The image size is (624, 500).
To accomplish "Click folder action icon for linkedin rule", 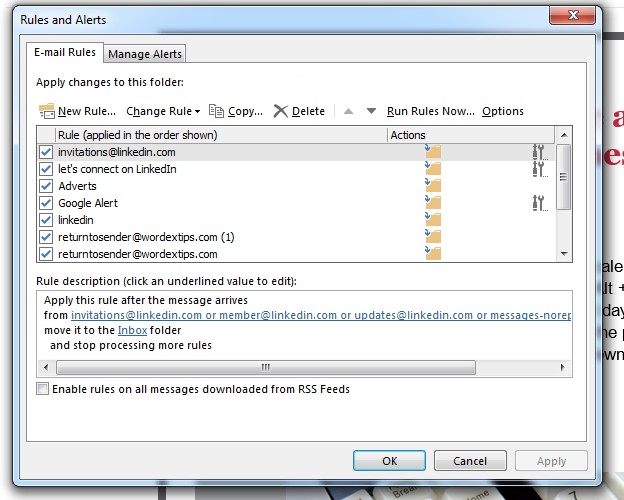I will click(433, 219).
